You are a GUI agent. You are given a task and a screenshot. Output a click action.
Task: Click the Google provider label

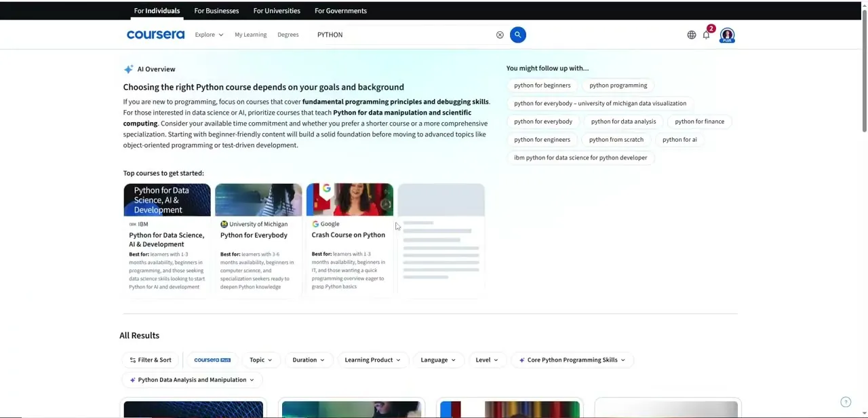pyautogui.click(x=325, y=224)
